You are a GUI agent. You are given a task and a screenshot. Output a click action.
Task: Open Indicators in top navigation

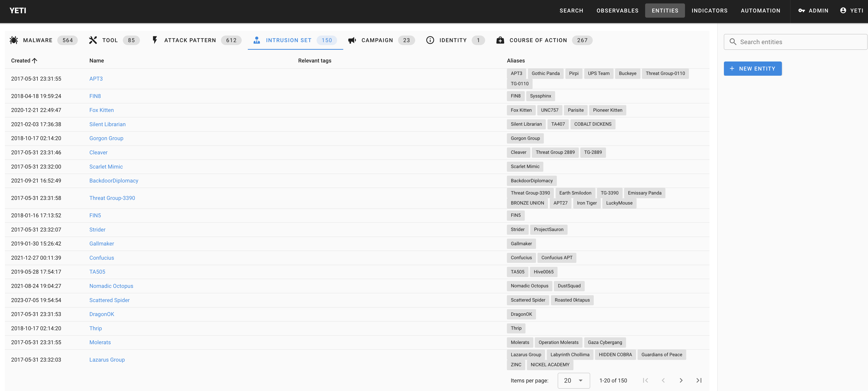[709, 11]
